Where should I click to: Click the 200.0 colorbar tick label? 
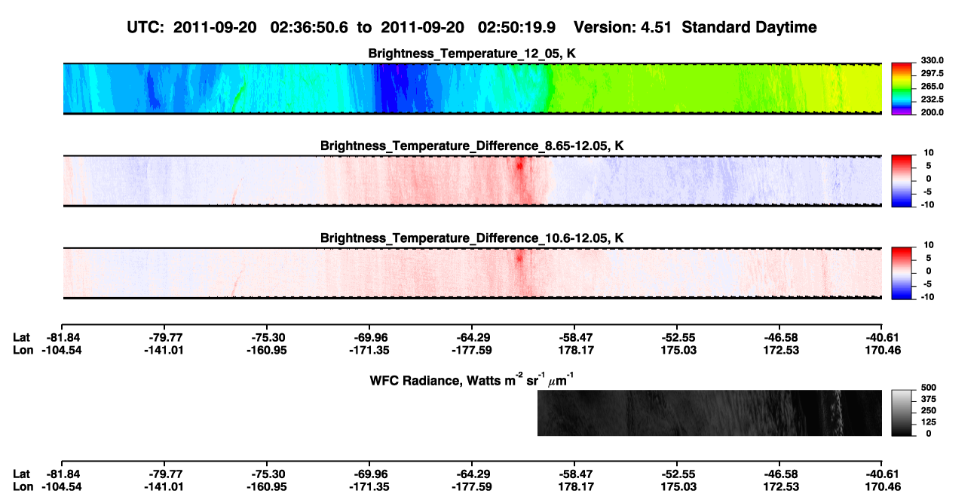tap(933, 112)
